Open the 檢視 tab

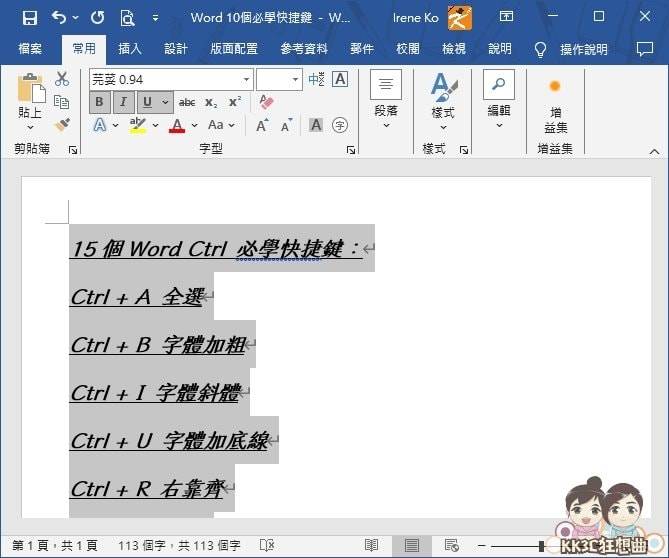[x=454, y=49]
